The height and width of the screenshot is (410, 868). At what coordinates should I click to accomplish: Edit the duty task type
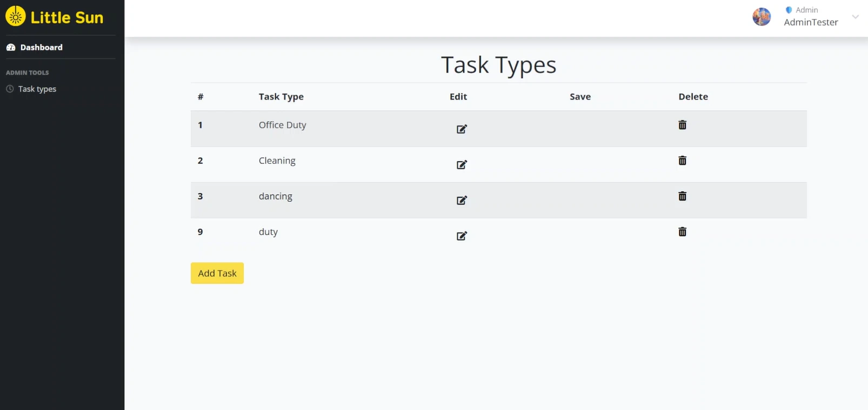tap(462, 236)
